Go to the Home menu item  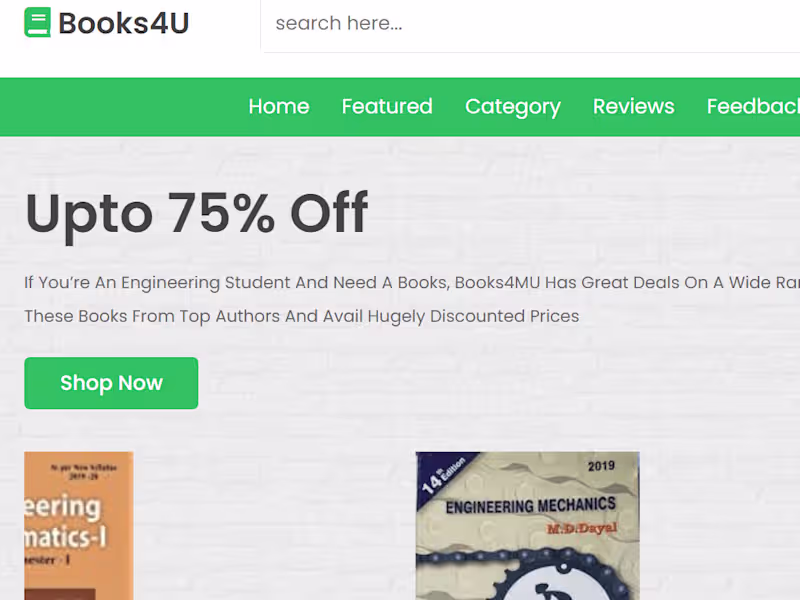279,106
